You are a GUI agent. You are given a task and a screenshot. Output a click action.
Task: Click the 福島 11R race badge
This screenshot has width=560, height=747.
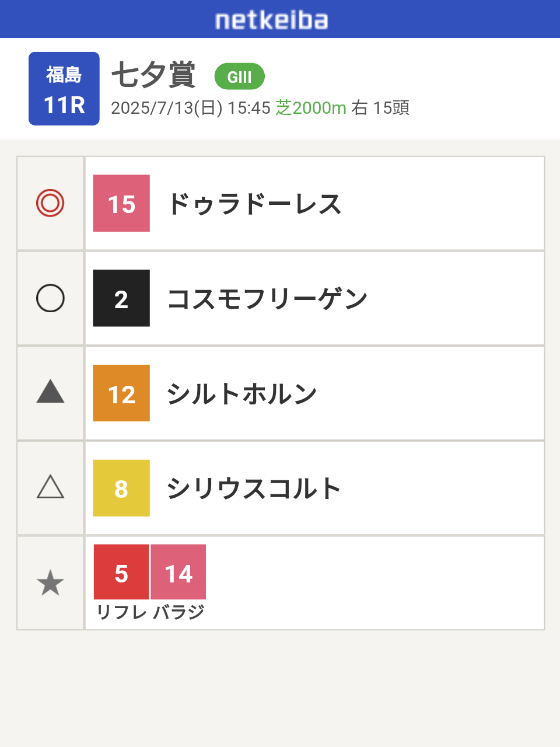tap(64, 89)
